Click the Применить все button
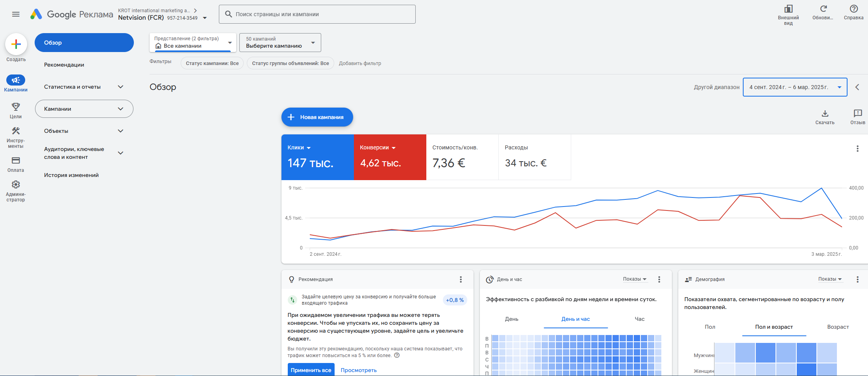 tap(311, 370)
